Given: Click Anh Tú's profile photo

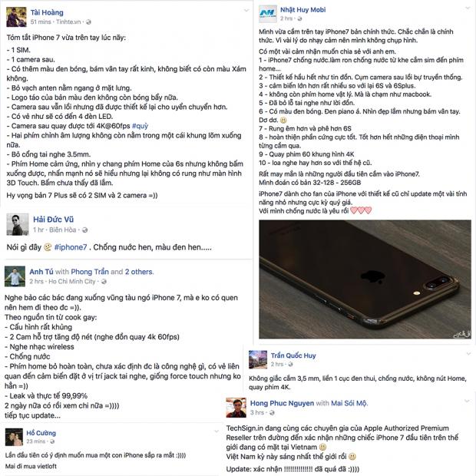Looking at the screenshot, I should click(15, 276).
